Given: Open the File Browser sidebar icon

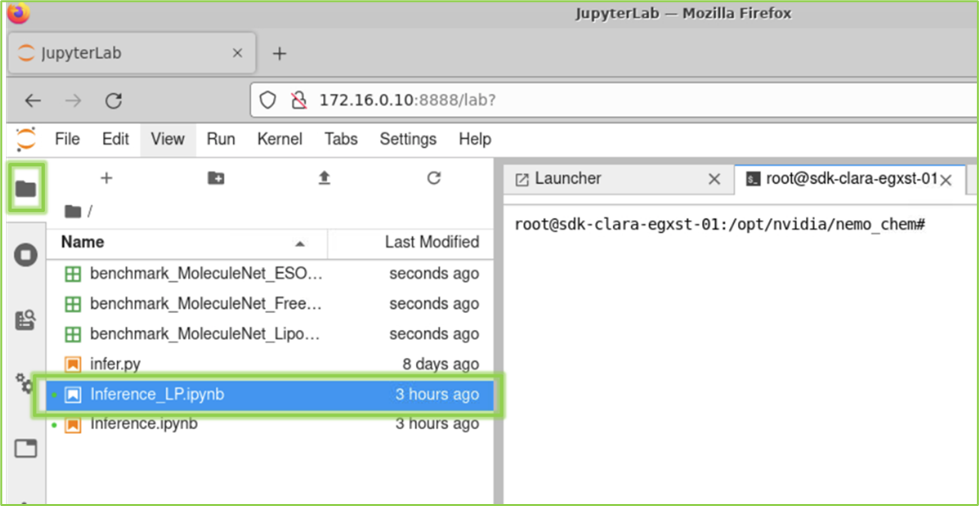Looking at the screenshot, I should pos(26,188).
